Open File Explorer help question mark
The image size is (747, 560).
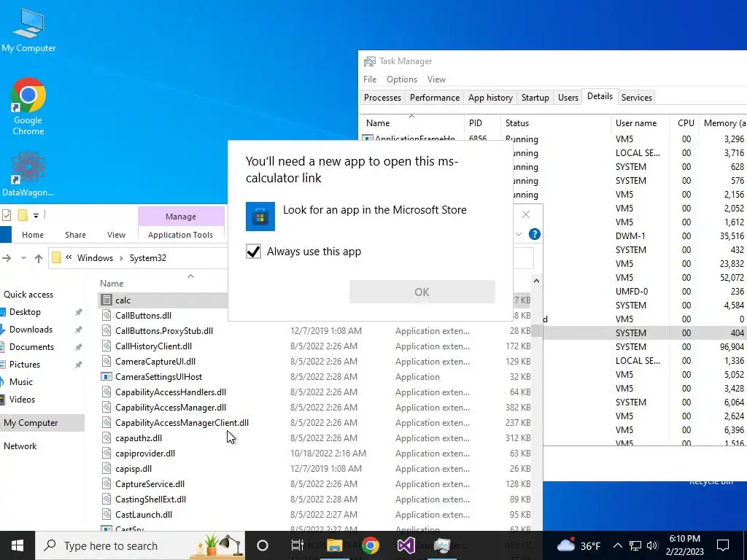pyautogui.click(x=535, y=234)
